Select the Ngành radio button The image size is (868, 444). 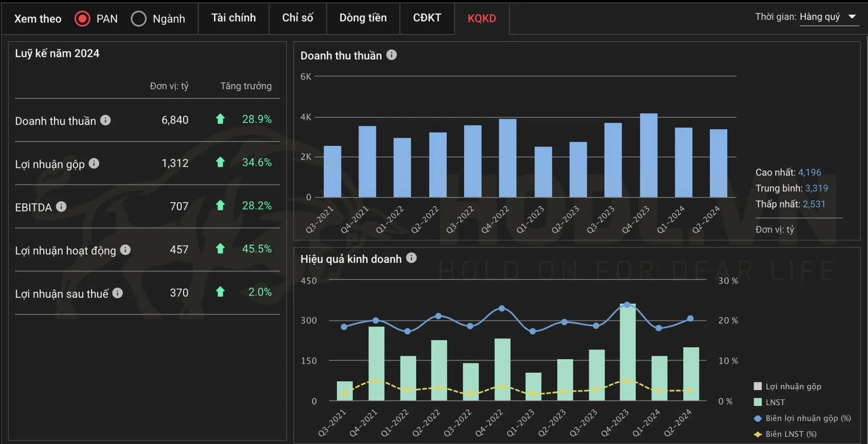pos(139,19)
